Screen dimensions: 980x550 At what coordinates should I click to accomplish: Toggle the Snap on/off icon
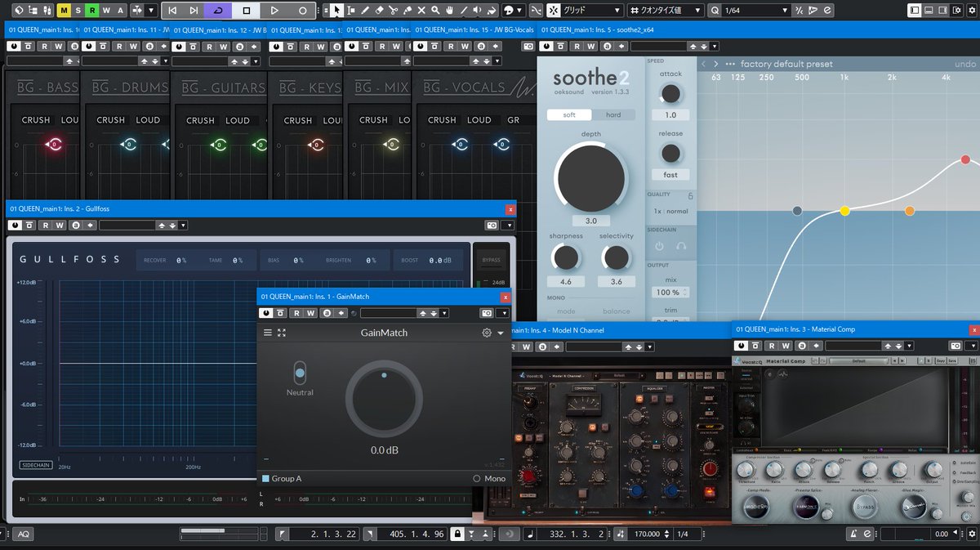point(554,11)
